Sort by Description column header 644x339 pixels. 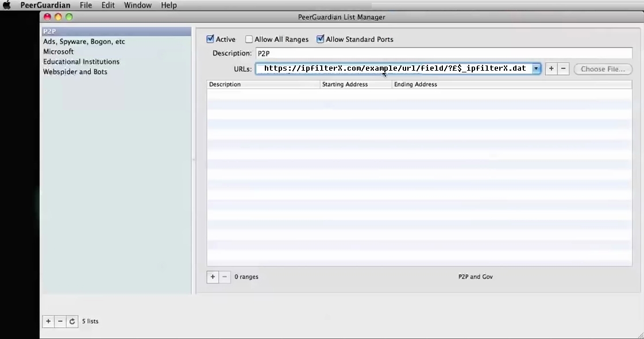[x=263, y=84]
